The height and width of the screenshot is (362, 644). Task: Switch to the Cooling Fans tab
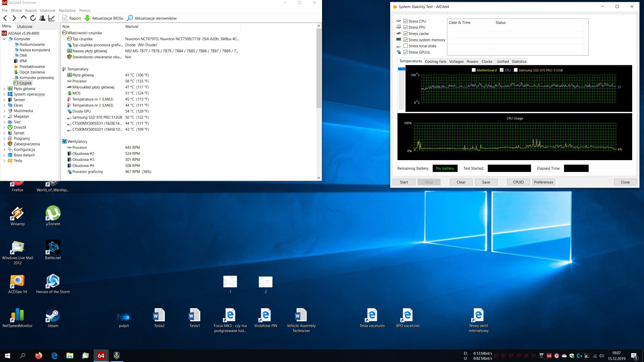pos(435,62)
